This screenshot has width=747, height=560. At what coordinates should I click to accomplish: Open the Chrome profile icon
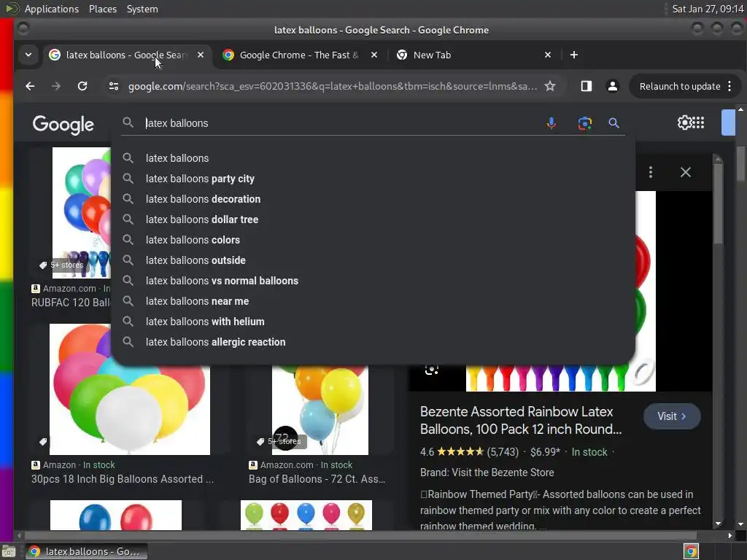pyautogui.click(x=613, y=86)
